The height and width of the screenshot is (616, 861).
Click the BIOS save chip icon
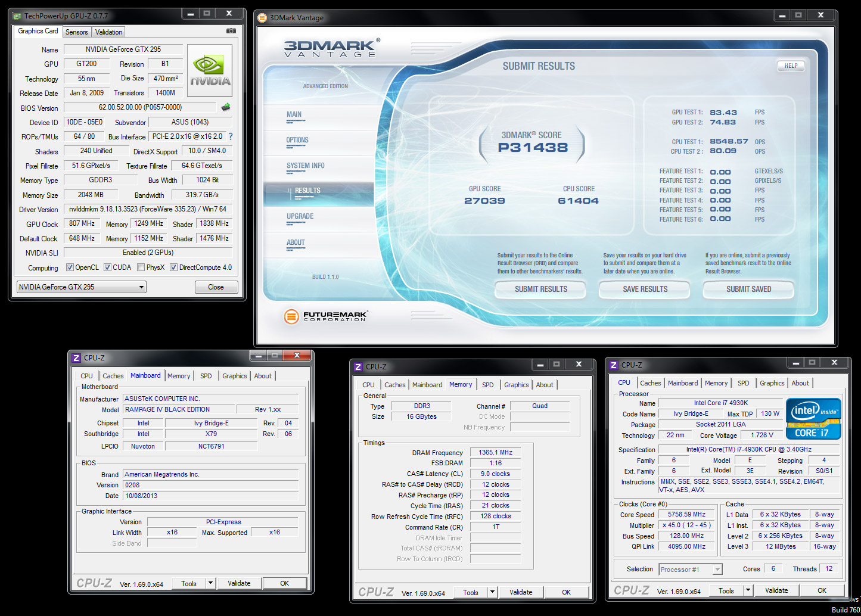226,107
